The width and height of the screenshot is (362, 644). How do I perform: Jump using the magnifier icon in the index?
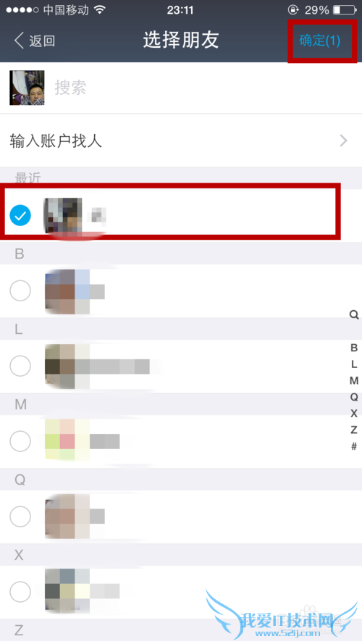pos(354,315)
